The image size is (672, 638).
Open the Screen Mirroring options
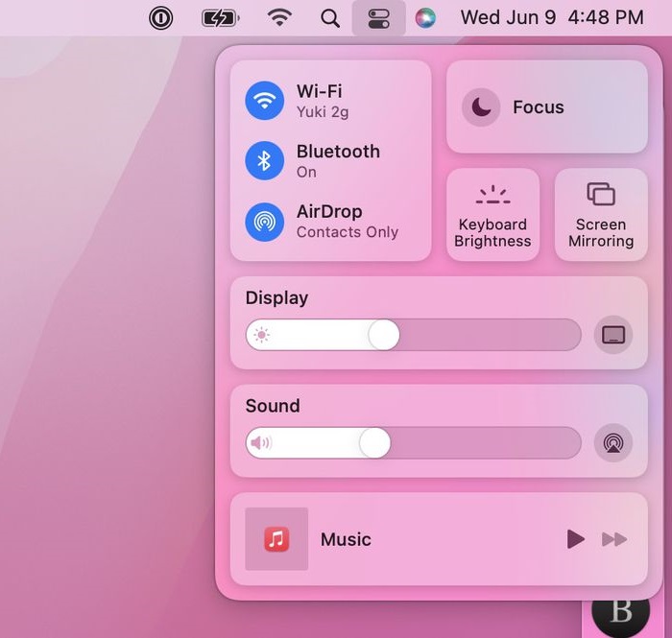[601, 215]
